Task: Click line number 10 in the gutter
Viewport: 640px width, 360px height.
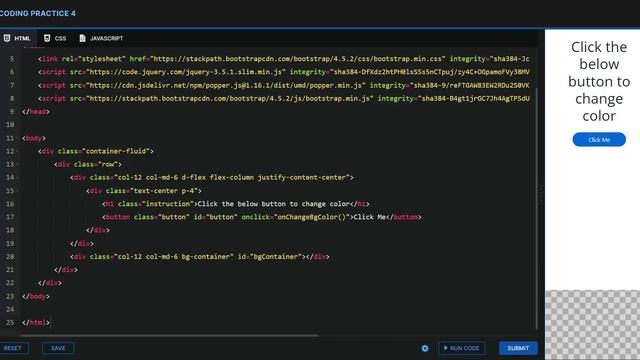Action: click(10, 124)
